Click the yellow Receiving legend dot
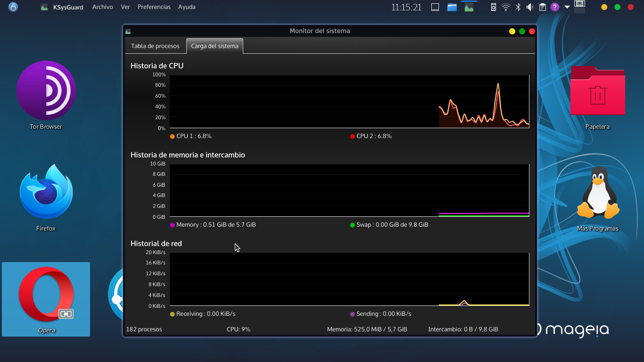This screenshot has width=644, height=362. pos(173,314)
